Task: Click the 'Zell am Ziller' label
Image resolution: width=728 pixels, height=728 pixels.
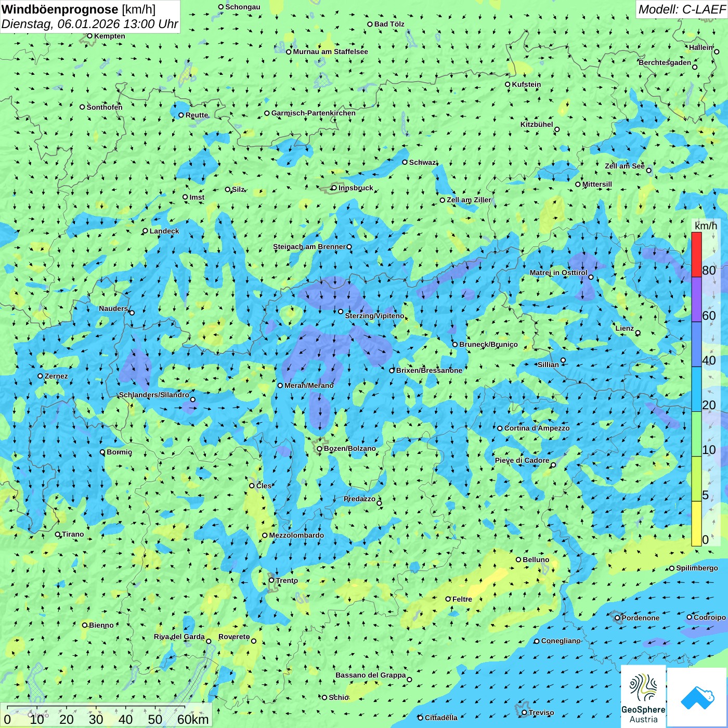Action: (x=469, y=200)
